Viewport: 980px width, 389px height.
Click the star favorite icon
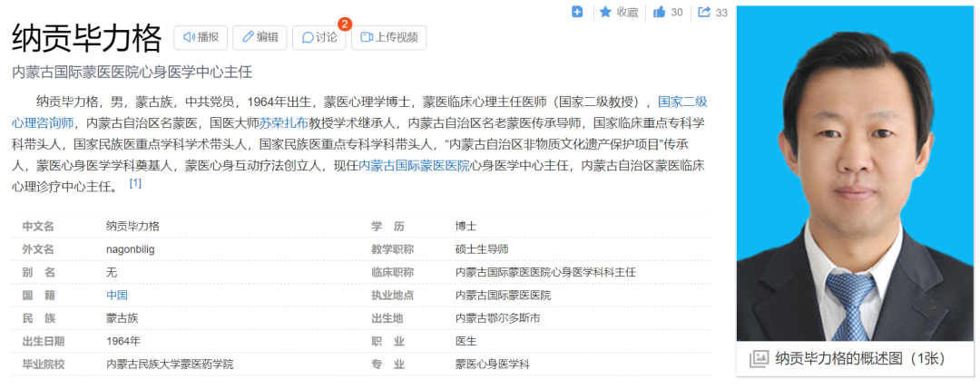click(x=605, y=12)
